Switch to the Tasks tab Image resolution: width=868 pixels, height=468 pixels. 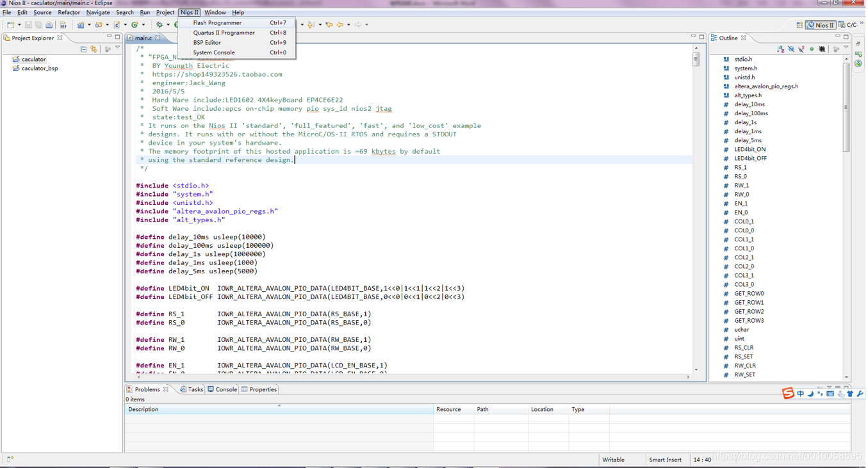[192, 389]
